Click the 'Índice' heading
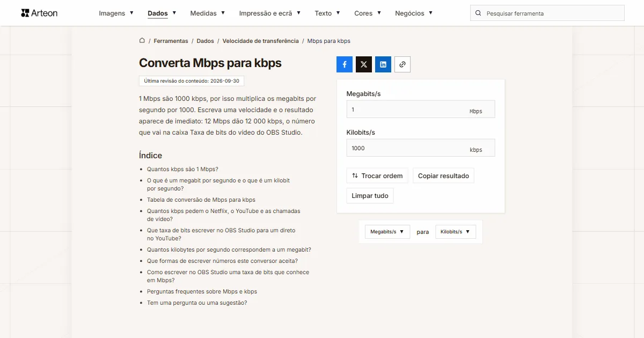This screenshot has width=644, height=338. click(x=150, y=156)
